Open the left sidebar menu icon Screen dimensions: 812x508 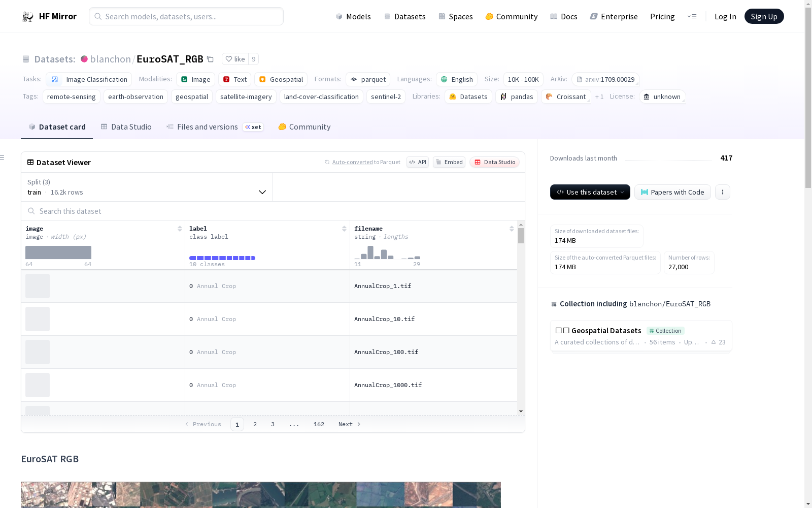pyautogui.click(x=2, y=157)
